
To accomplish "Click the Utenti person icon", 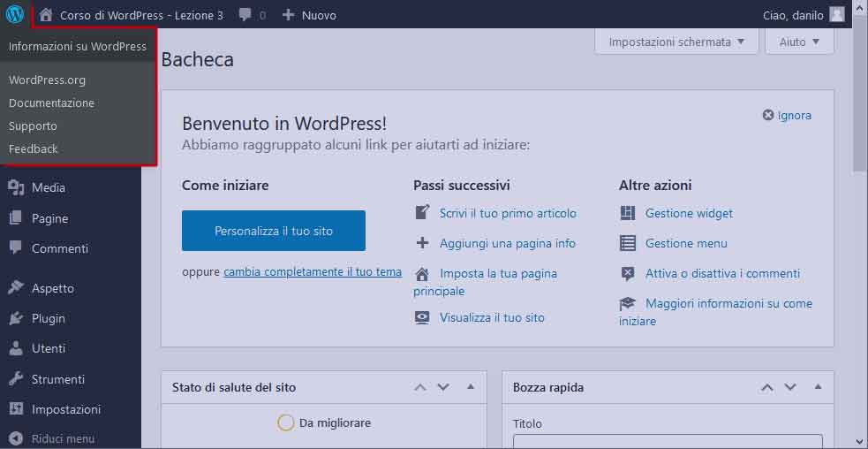I will click(x=16, y=348).
